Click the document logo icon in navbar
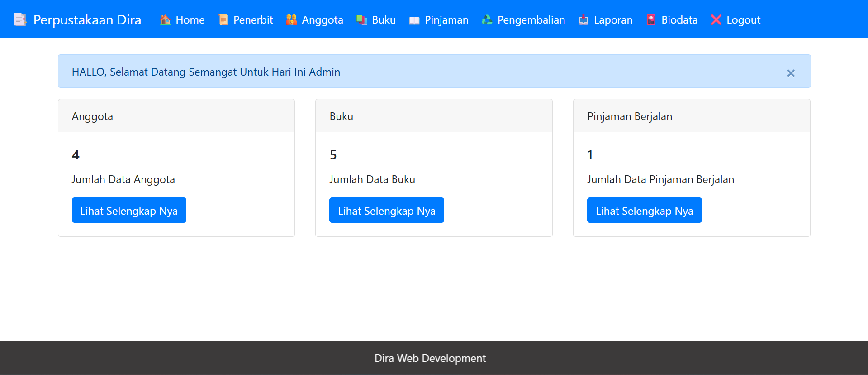868x375 pixels. click(20, 20)
